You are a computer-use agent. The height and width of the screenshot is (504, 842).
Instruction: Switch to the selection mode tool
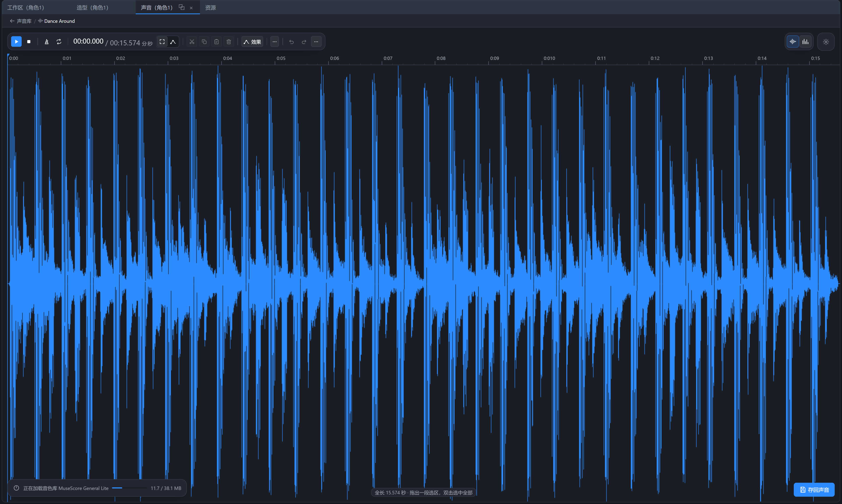click(162, 42)
